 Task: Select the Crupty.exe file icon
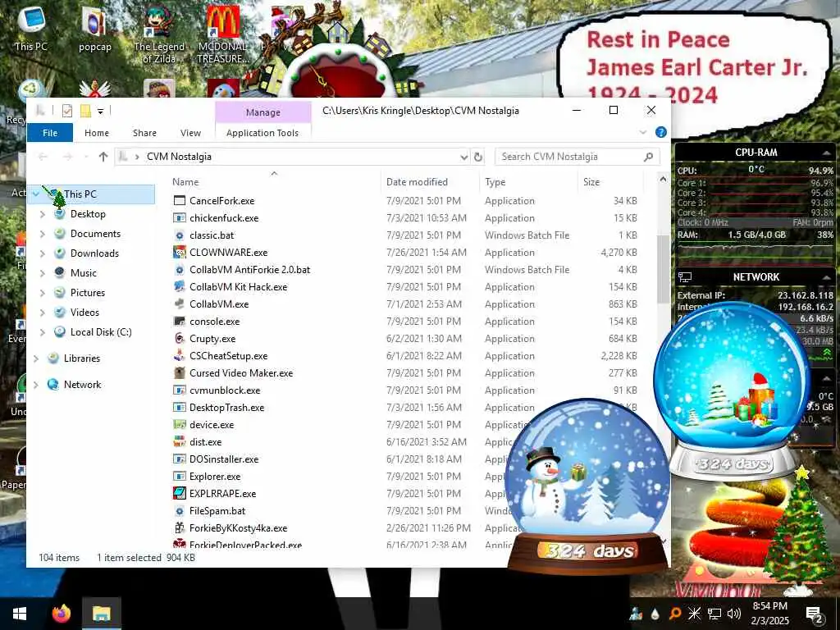click(180, 339)
